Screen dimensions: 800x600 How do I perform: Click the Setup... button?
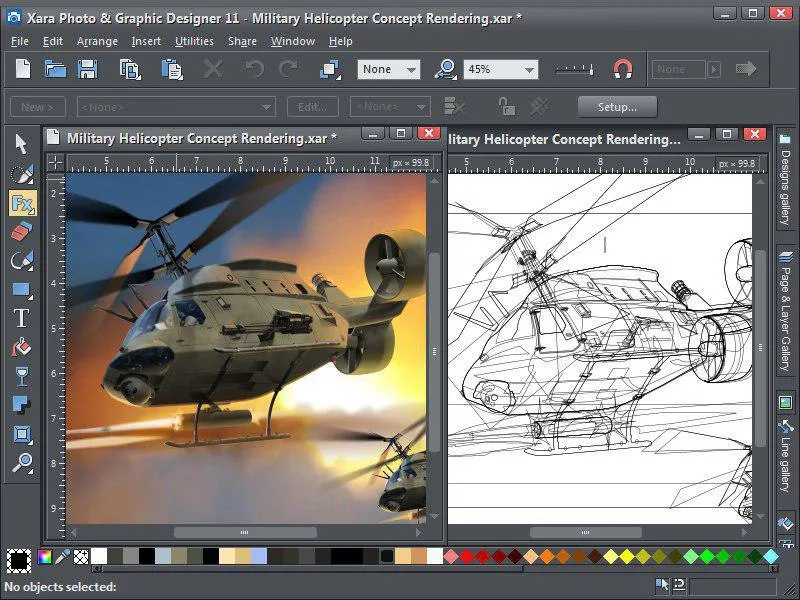click(x=617, y=107)
